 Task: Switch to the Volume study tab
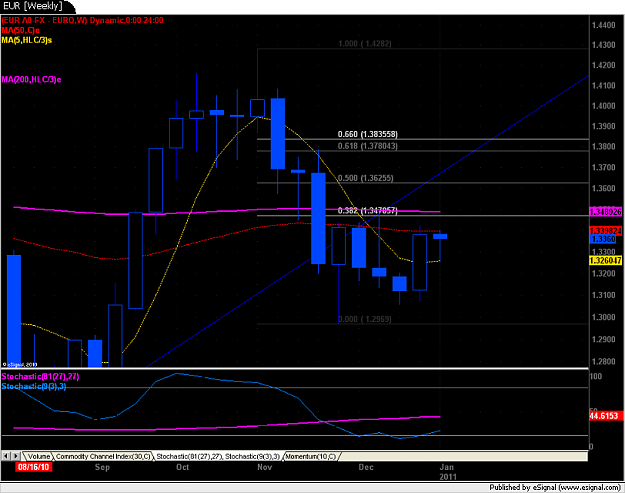39,456
